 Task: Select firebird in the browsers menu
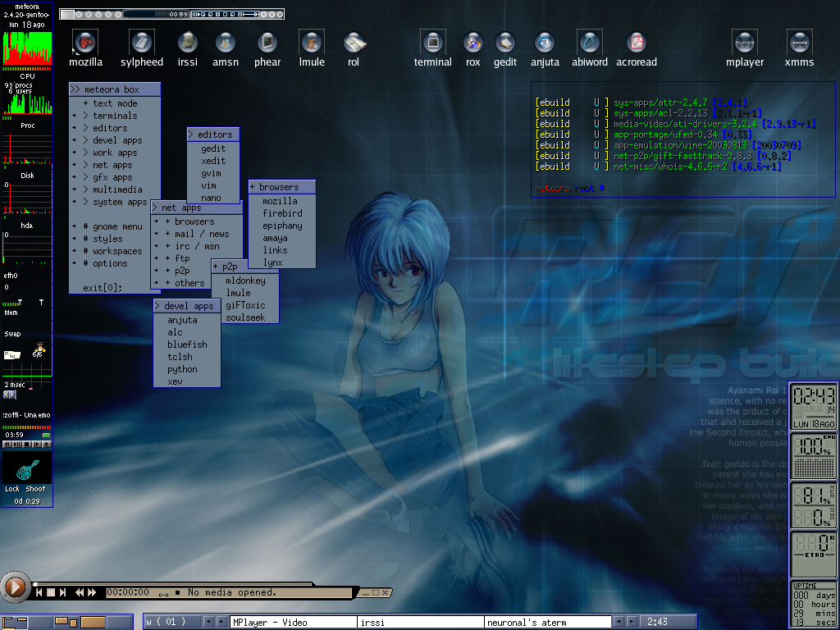tap(282, 213)
